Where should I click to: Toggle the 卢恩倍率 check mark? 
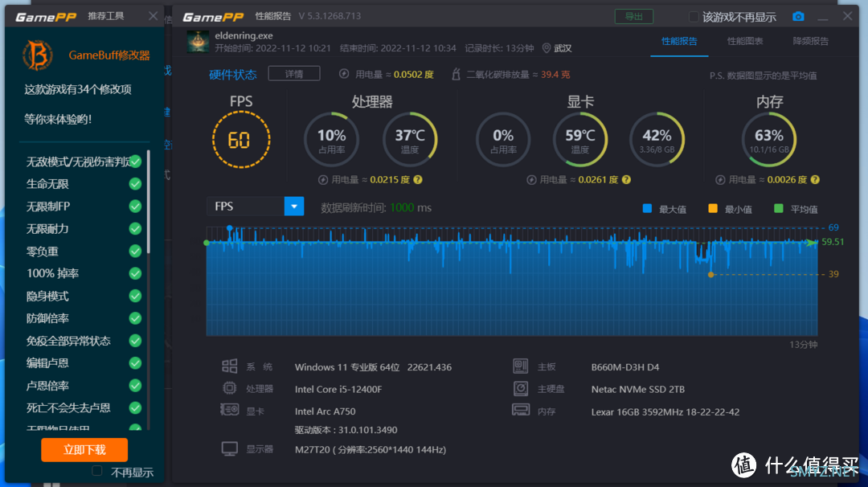pos(135,386)
